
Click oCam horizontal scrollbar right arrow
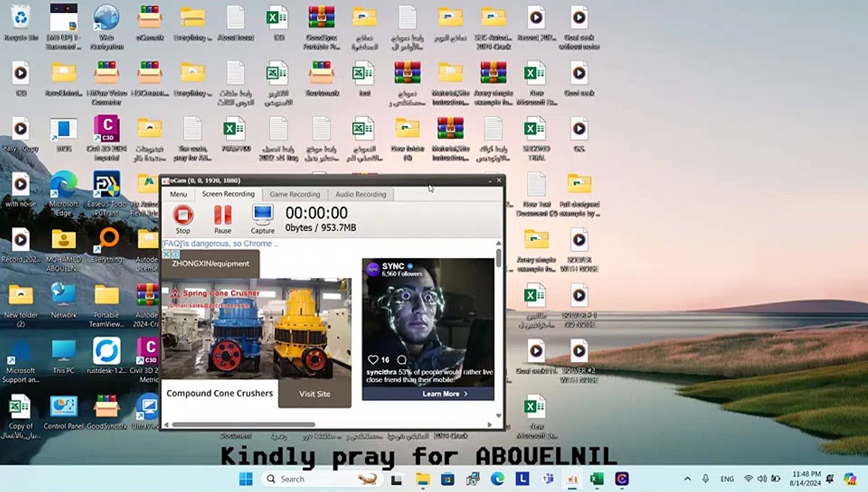click(489, 424)
